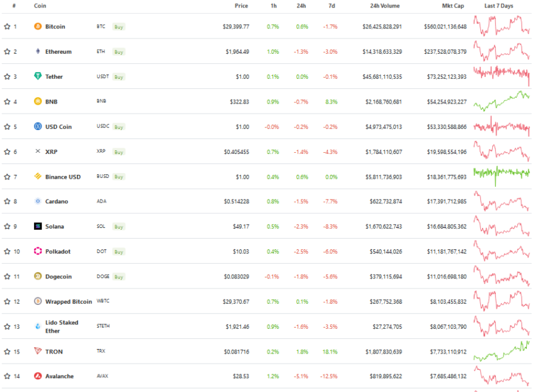Image resolution: width=537 pixels, height=392 pixels.
Task: Click the Buy button for Tether
Action: [x=119, y=76]
